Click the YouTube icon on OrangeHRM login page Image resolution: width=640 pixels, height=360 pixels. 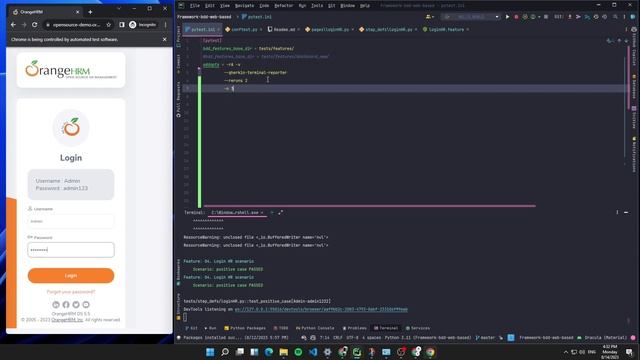coord(86,304)
